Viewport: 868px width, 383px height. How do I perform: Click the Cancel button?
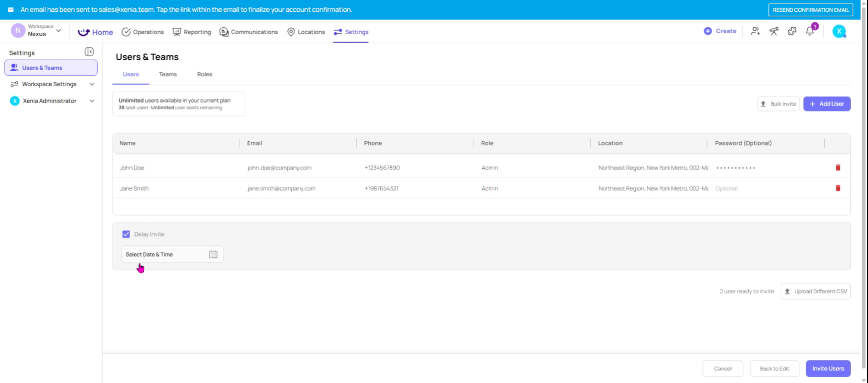pos(723,369)
